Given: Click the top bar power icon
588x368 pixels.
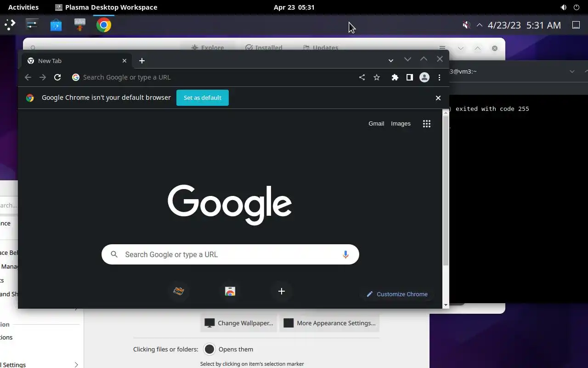Looking at the screenshot, I should [577, 7].
